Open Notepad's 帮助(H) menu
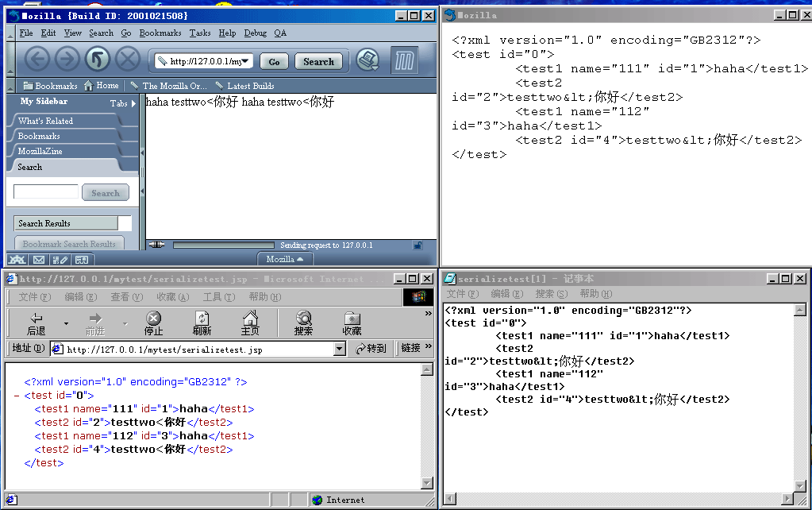This screenshot has height=510, width=812. coord(595,294)
